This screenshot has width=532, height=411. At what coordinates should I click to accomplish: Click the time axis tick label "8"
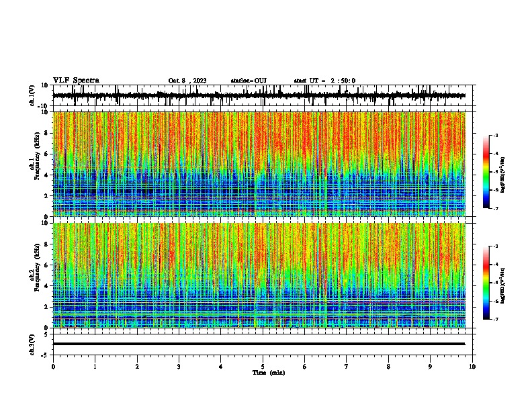click(x=388, y=367)
